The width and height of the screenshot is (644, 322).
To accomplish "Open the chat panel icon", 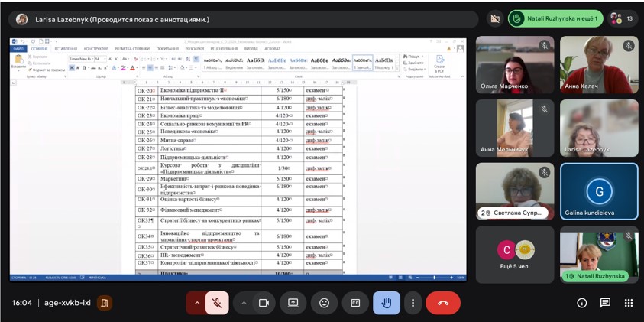I will tap(605, 303).
